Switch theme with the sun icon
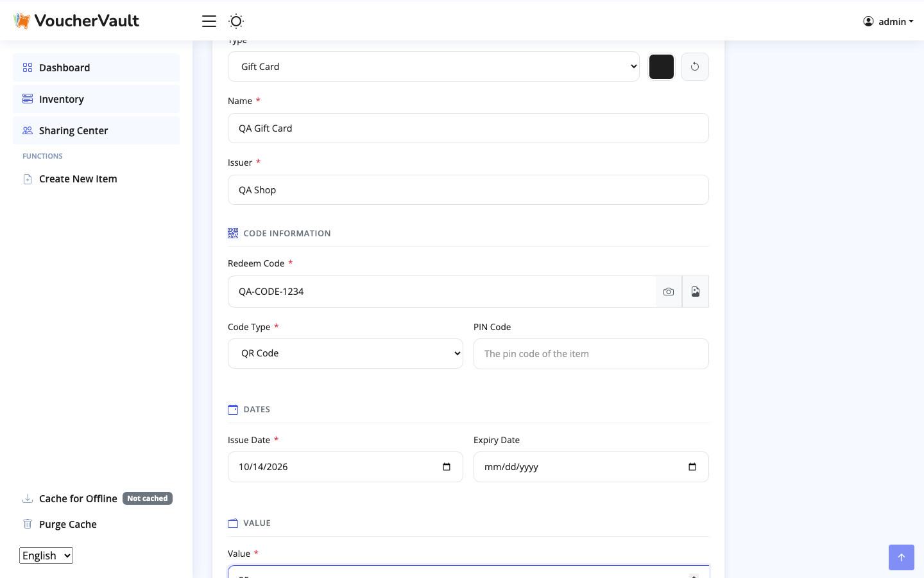 236,21
